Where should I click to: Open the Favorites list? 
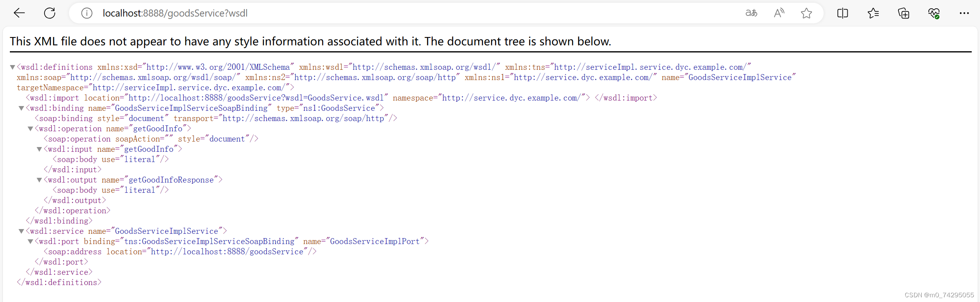pos(873,13)
